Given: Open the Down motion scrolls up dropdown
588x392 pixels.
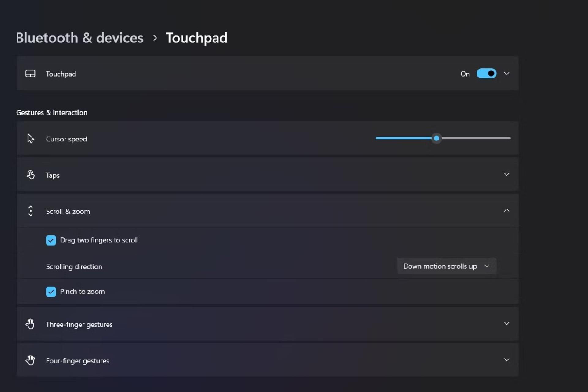Looking at the screenshot, I should (x=447, y=266).
